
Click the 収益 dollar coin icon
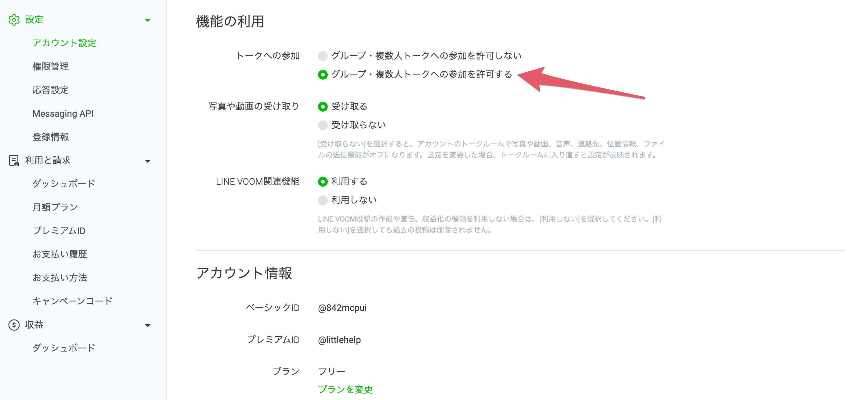coord(14,325)
